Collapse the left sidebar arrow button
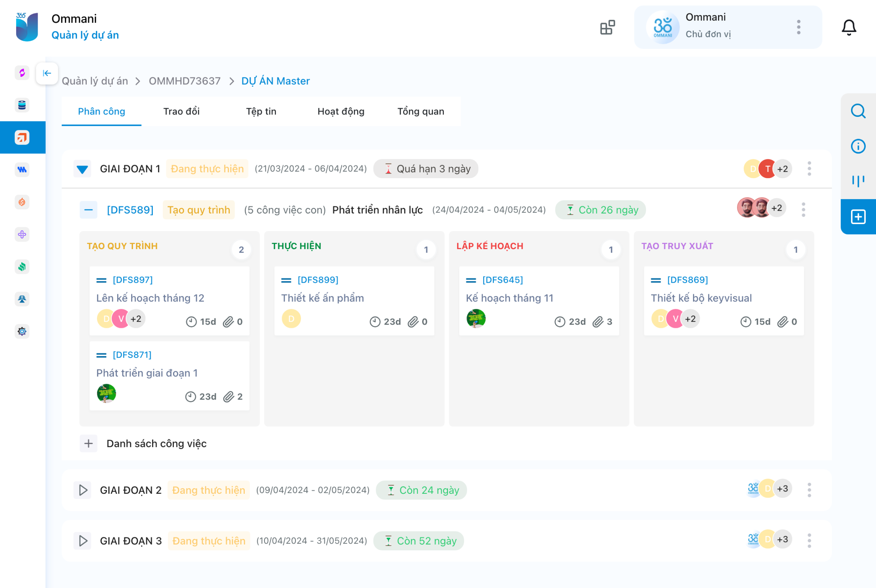This screenshot has height=588, width=876. pyautogui.click(x=47, y=73)
